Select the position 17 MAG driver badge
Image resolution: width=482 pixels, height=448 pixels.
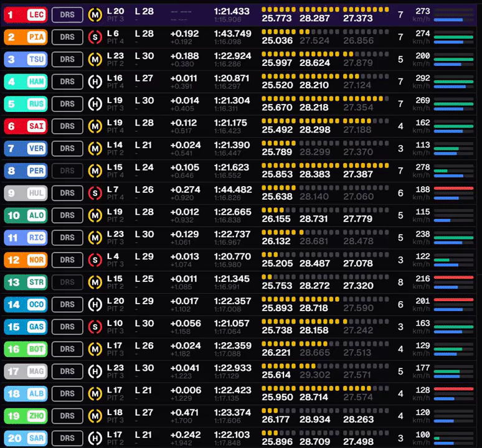(26, 371)
